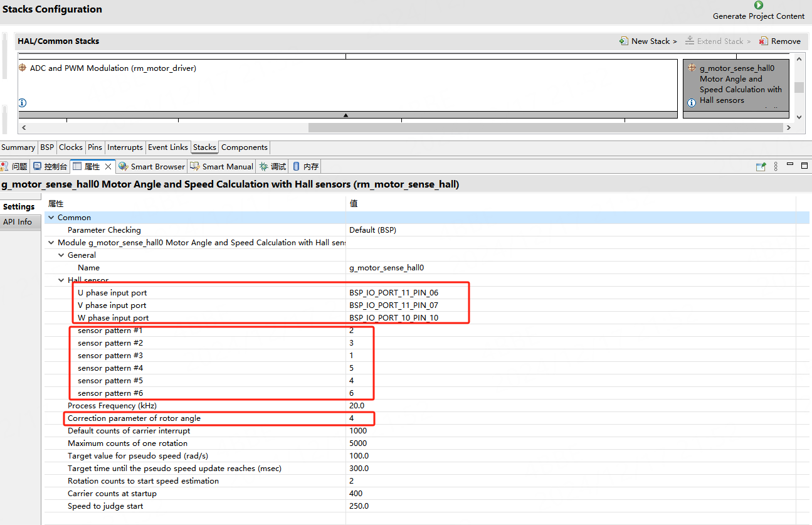Screen dimensions: 812x525
Task: Switch to the Pins tab
Action: click(x=95, y=147)
